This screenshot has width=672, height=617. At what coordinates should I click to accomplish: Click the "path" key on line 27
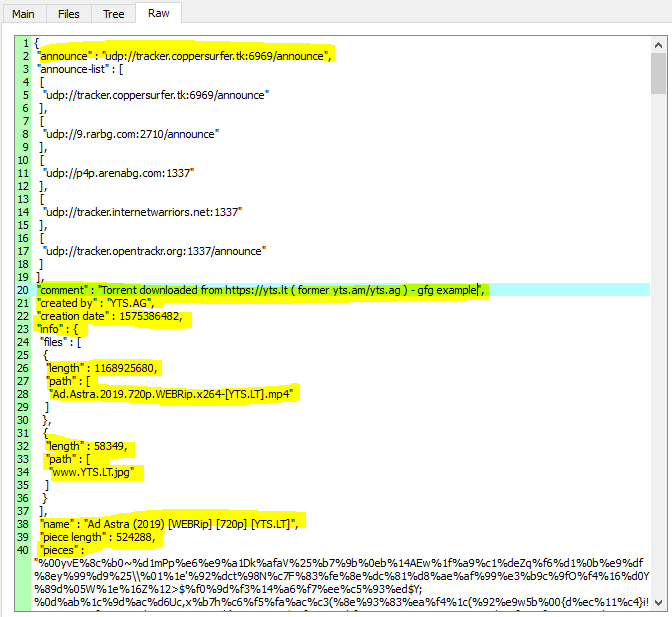tap(60, 381)
